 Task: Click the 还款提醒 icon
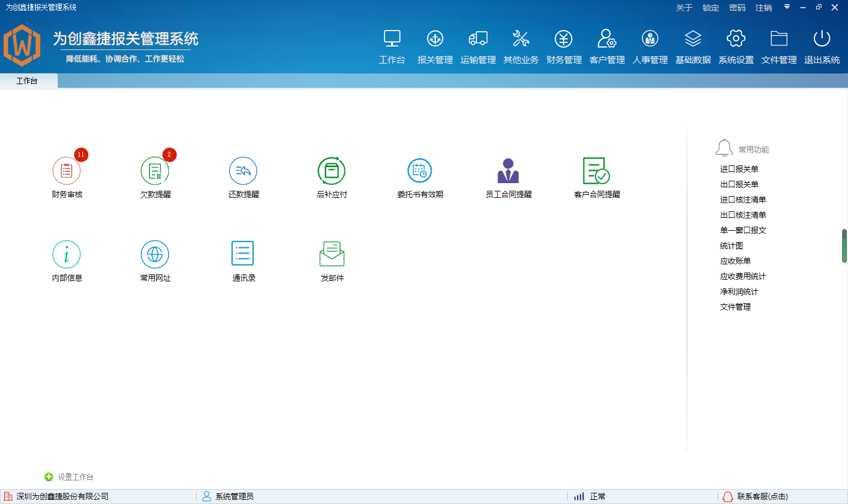pyautogui.click(x=243, y=171)
